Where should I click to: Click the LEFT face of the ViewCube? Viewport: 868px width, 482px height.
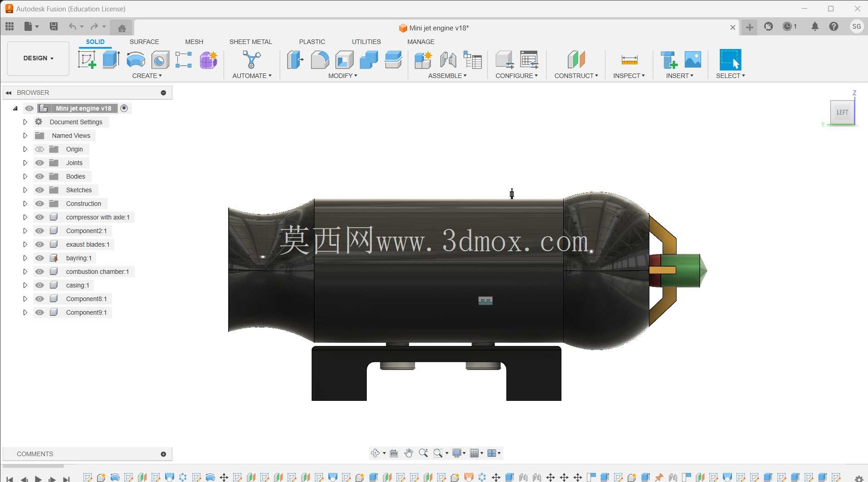click(842, 112)
